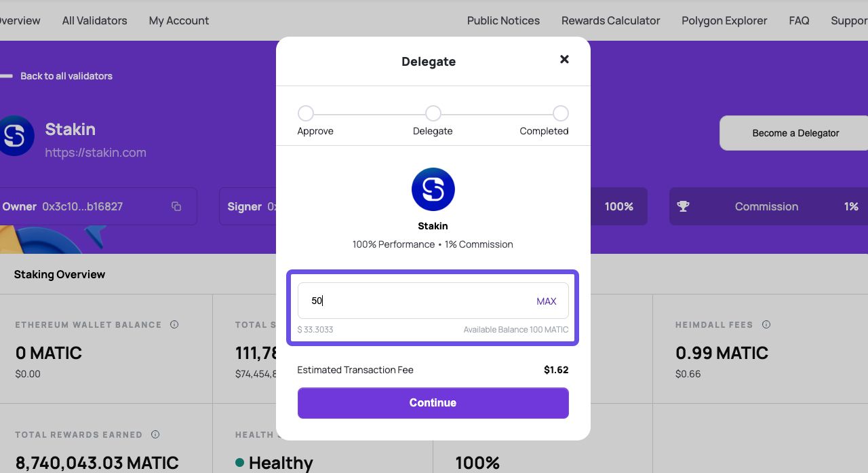Click the $1.62 estimated fee value
Screen dimensions: 868x473
[556, 370]
